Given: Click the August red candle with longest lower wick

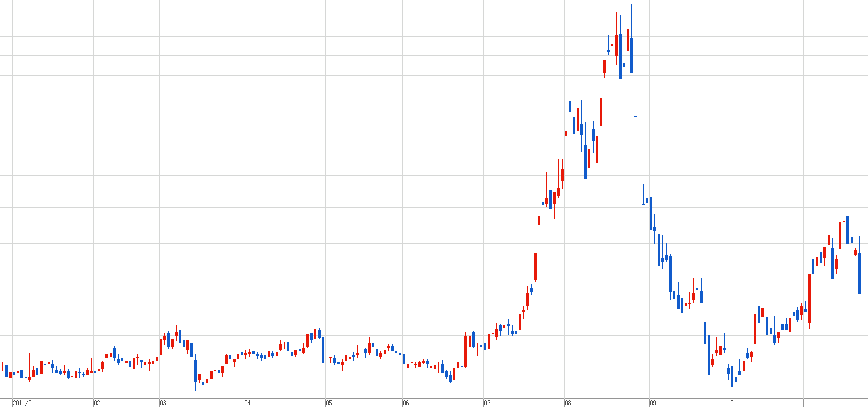Looking at the screenshot, I should (589, 159).
